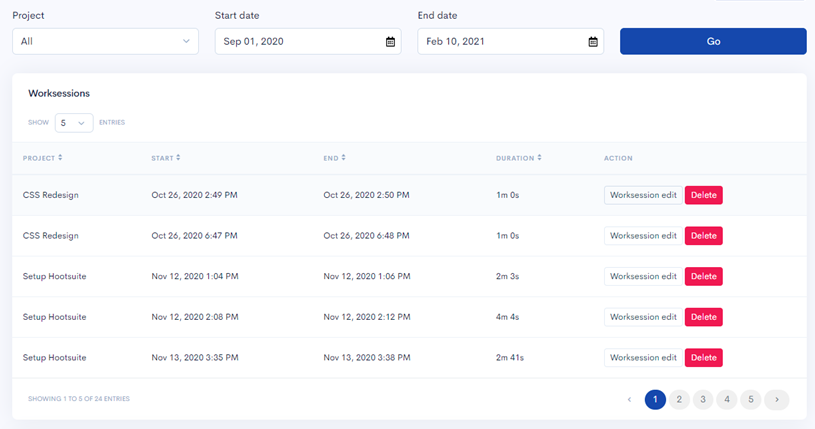Screen dimensions: 815x429
Task: Open the Show entries count dropdown
Action: click(74, 123)
